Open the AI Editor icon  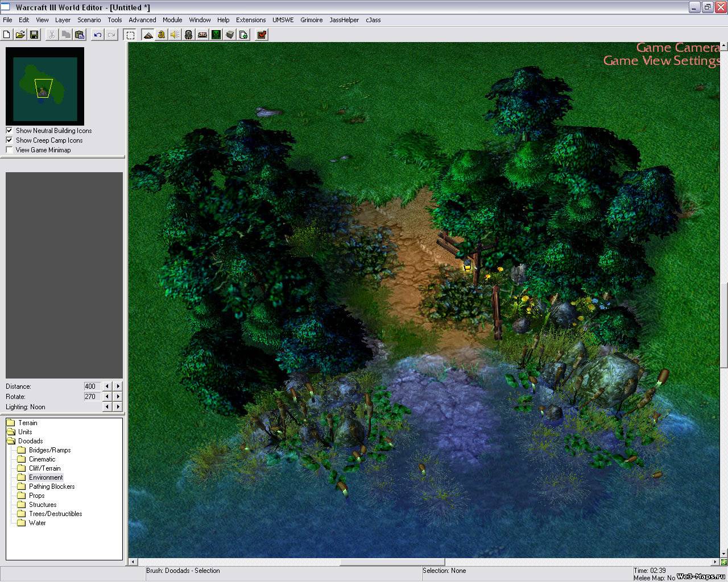point(216,35)
